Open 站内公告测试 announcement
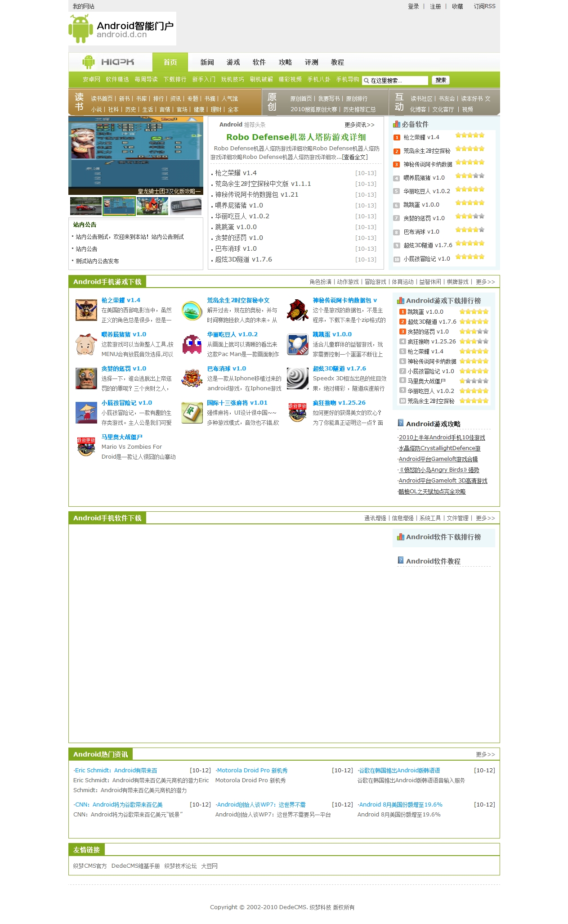The width and height of the screenshot is (568, 924). [x=130, y=237]
